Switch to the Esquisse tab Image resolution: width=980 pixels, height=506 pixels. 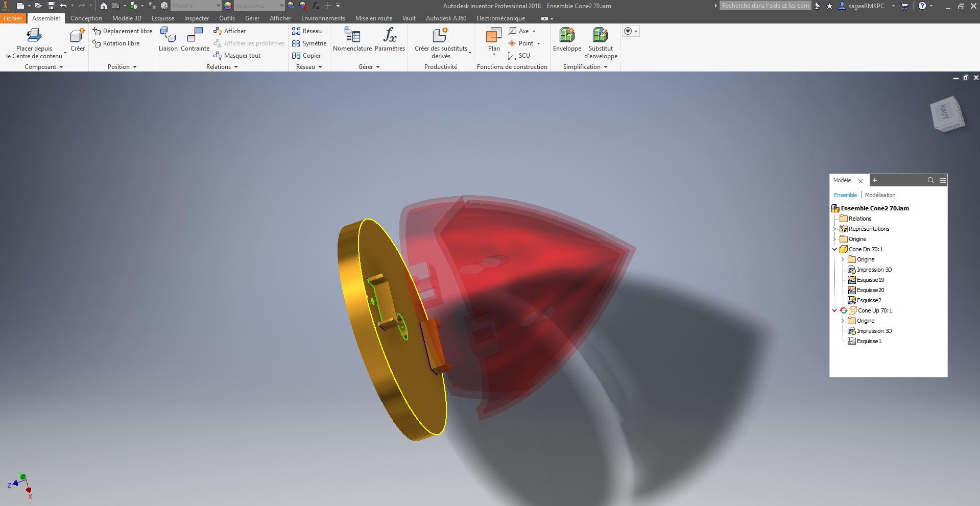click(163, 18)
